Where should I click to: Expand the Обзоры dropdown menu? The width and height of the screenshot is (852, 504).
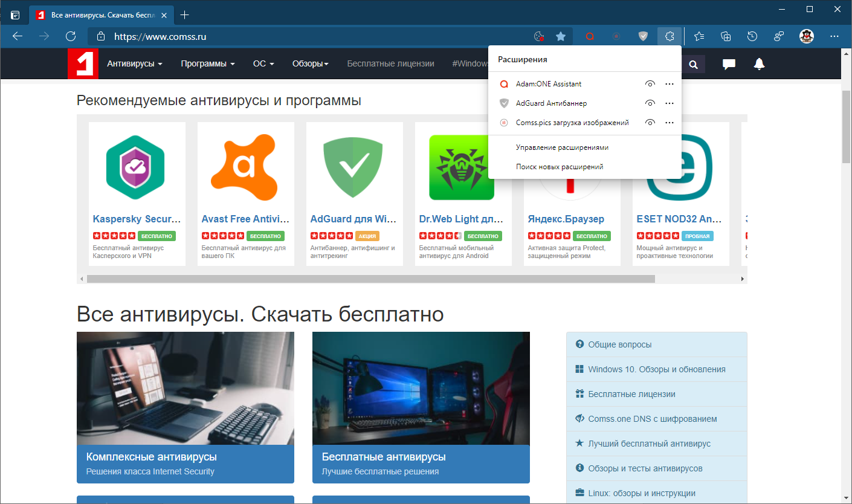click(311, 63)
